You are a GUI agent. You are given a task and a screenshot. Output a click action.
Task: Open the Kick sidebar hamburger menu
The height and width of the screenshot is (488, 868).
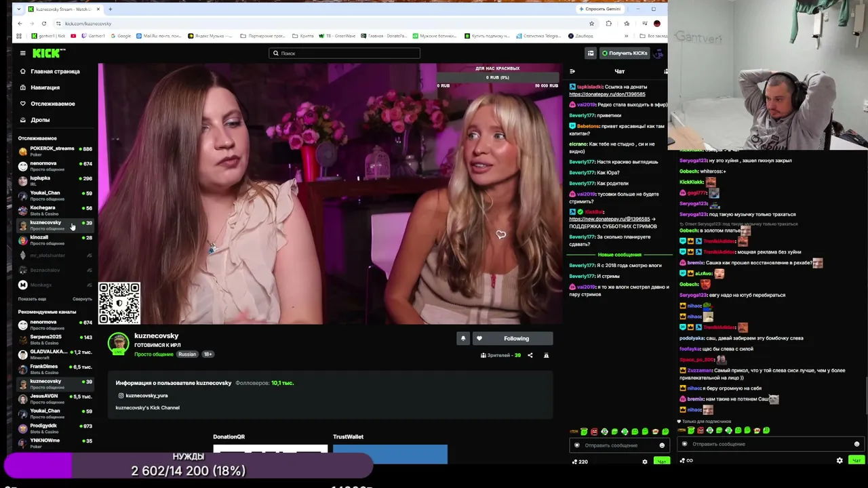point(22,53)
